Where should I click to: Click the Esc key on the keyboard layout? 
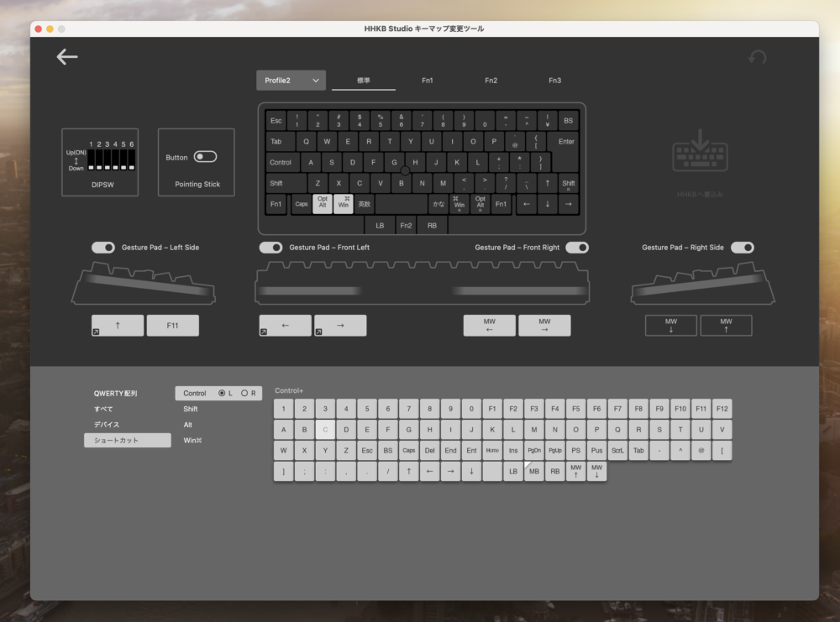[276, 121]
